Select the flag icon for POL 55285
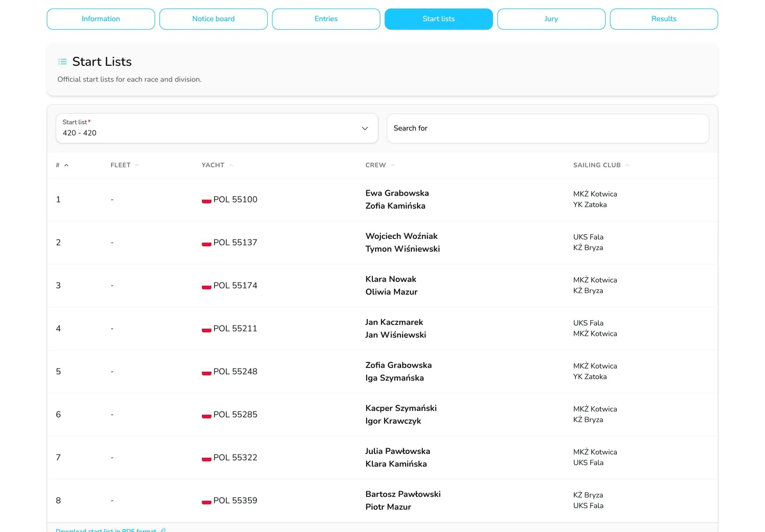The image size is (765, 532). (207, 415)
